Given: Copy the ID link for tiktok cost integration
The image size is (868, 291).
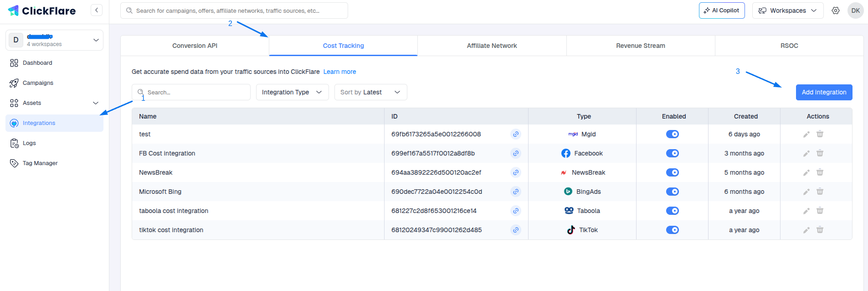Looking at the screenshot, I should (x=516, y=230).
